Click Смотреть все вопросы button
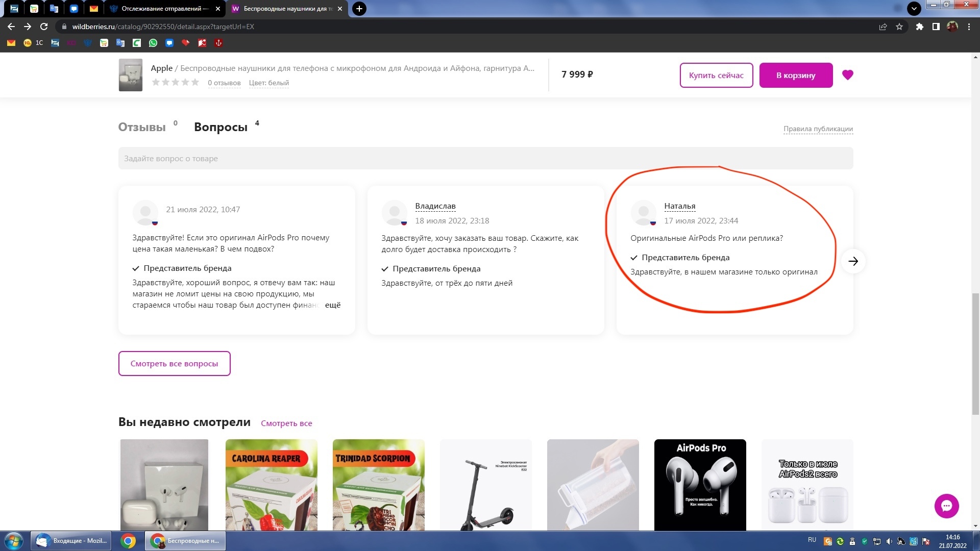Image resolution: width=980 pixels, height=551 pixels. point(174,364)
